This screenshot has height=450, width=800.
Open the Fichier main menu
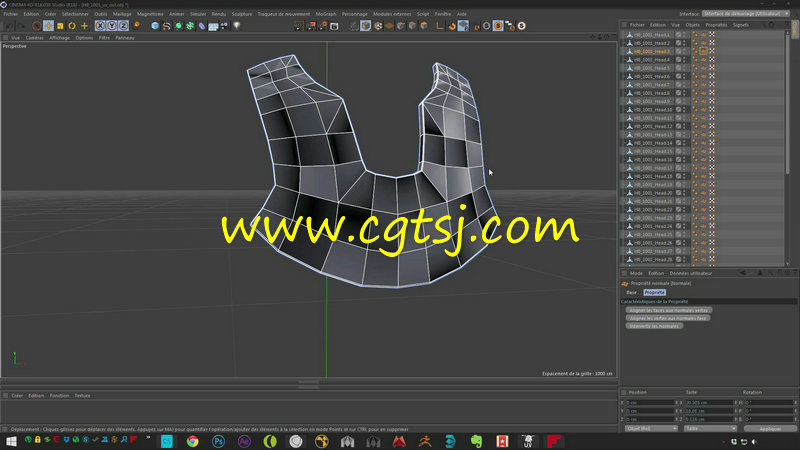(11, 14)
